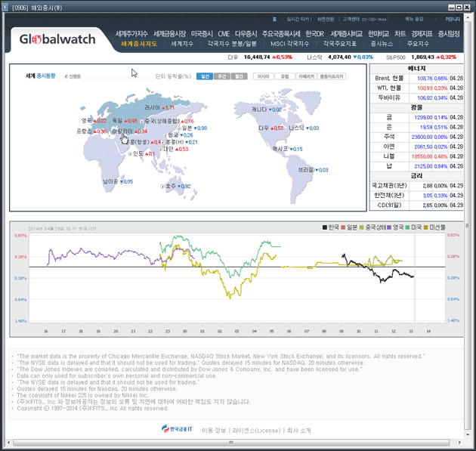Image resolution: width=476 pixels, height=451 pixels.
Task: Filter map to 중동아프리카 region
Action: 332,76
